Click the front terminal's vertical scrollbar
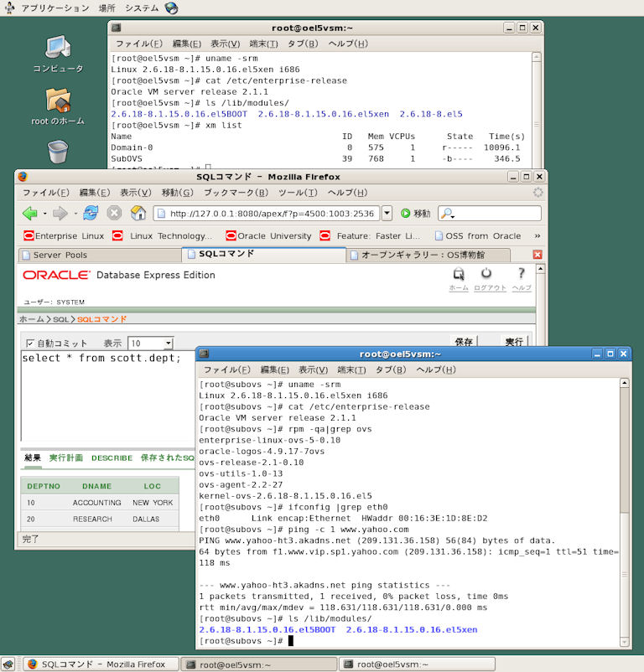 click(x=625, y=512)
